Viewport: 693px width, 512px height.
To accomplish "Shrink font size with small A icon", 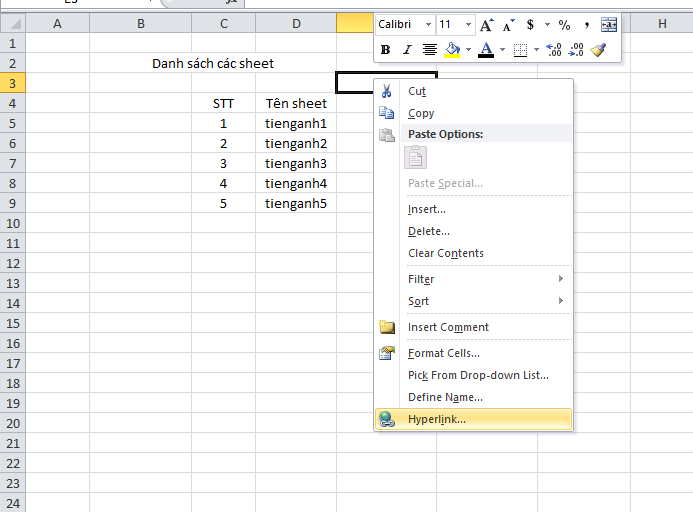I will point(508,25).
